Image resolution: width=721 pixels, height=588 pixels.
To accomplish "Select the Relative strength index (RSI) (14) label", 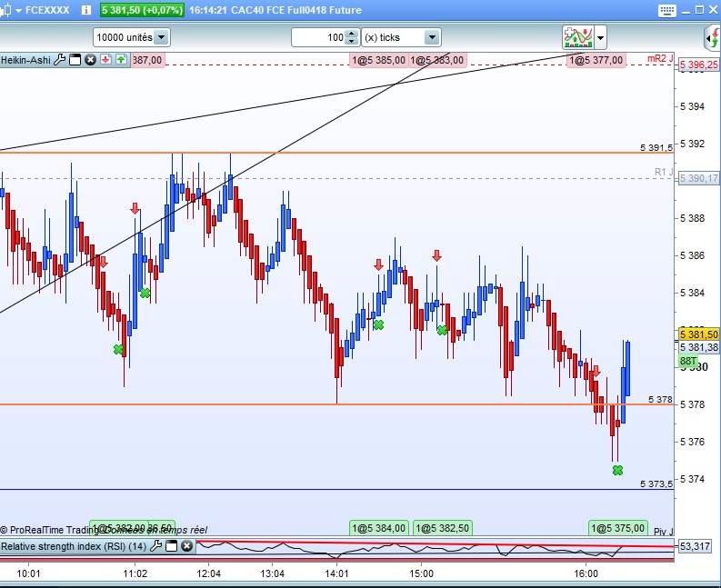I will pos(74,546).
